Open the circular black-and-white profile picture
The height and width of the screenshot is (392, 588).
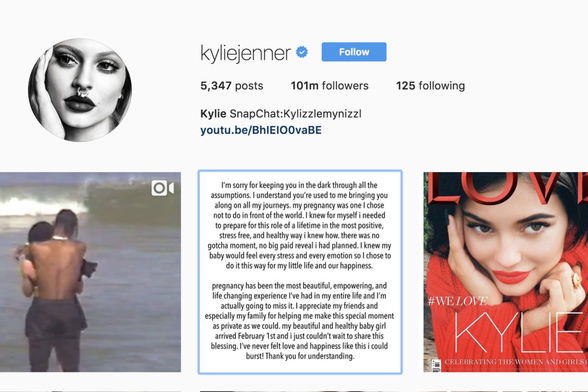click(x=80, y=90)
